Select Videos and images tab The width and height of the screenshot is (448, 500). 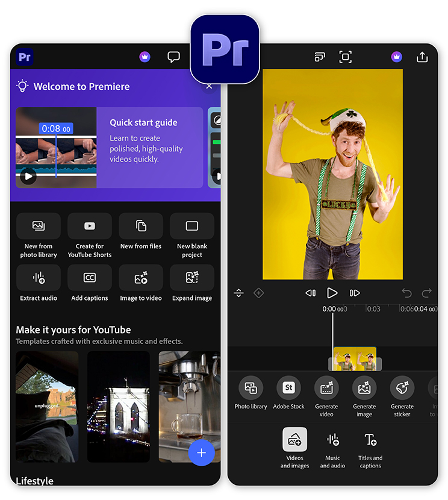coord(294,448)
